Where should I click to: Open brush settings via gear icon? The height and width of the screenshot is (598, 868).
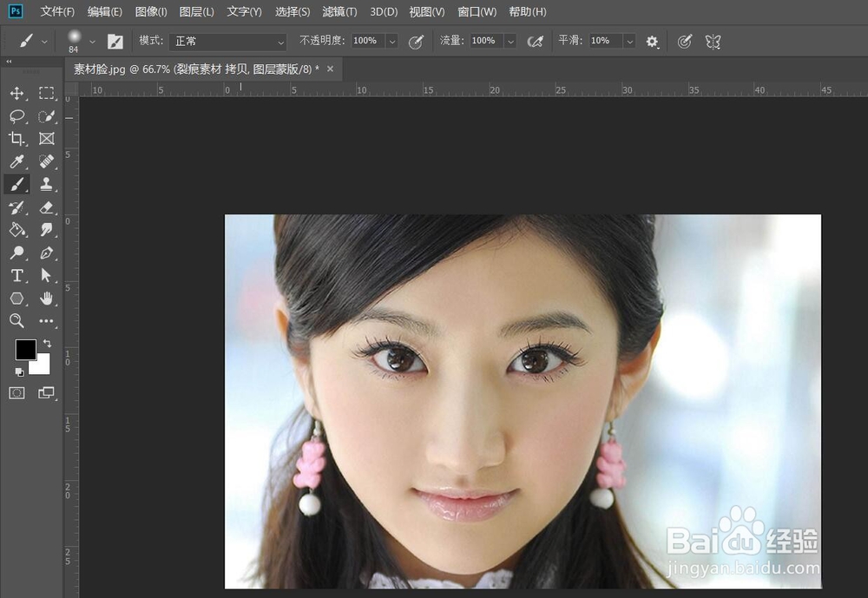[x=652, y=41]
